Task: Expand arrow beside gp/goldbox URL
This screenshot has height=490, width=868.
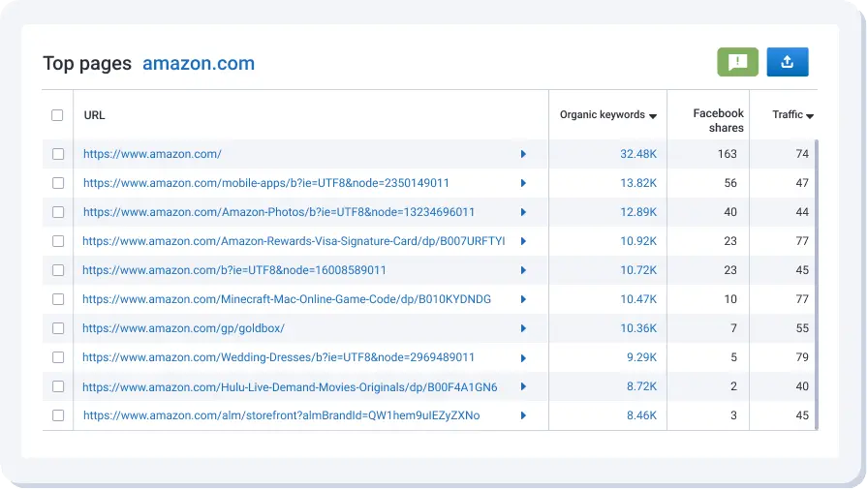Action: (523, 328)
